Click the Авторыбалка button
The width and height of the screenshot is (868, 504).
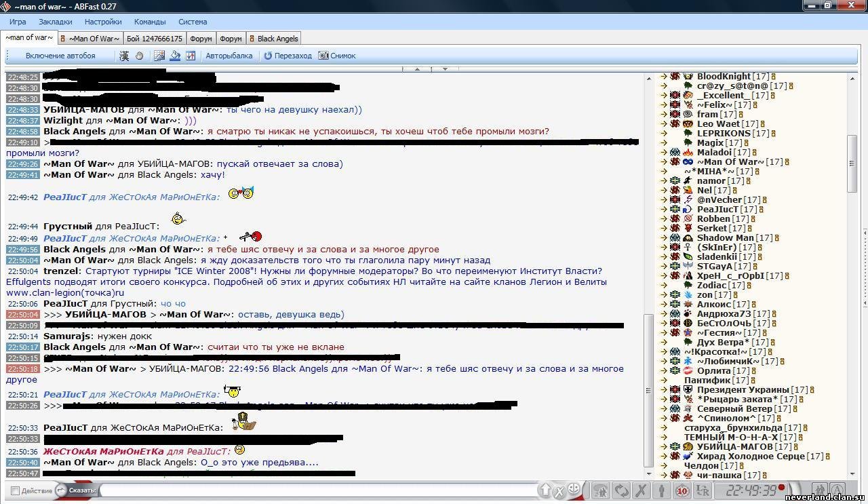click(229, 56)
